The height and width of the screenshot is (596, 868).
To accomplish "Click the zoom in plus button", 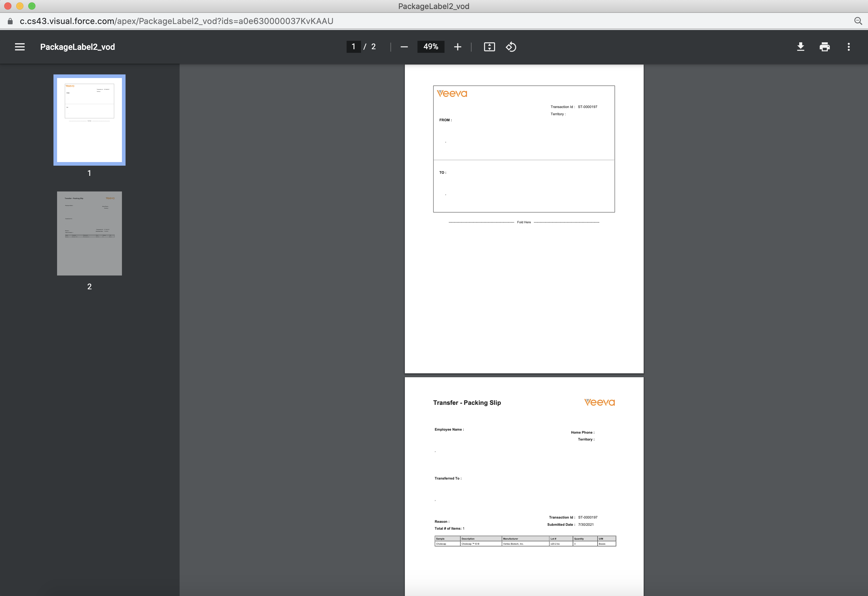I will click(457, 47).
